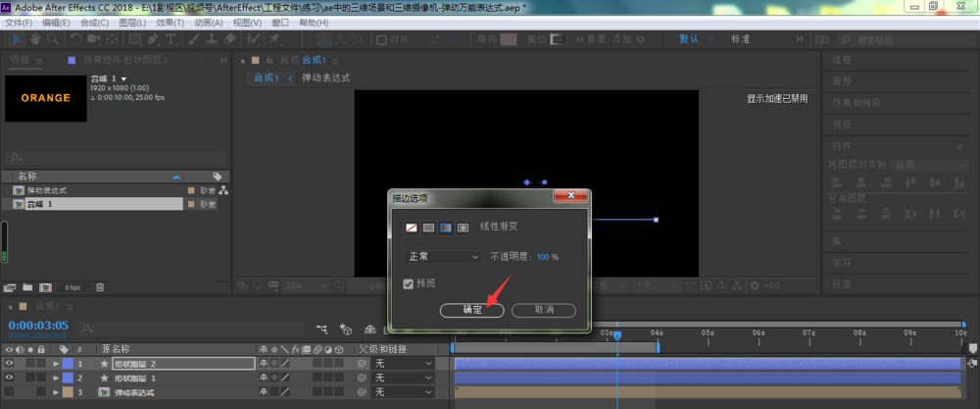This screenshot has height=409, width=980.
Task: Select the Hand tool
Action: [35, 39]
